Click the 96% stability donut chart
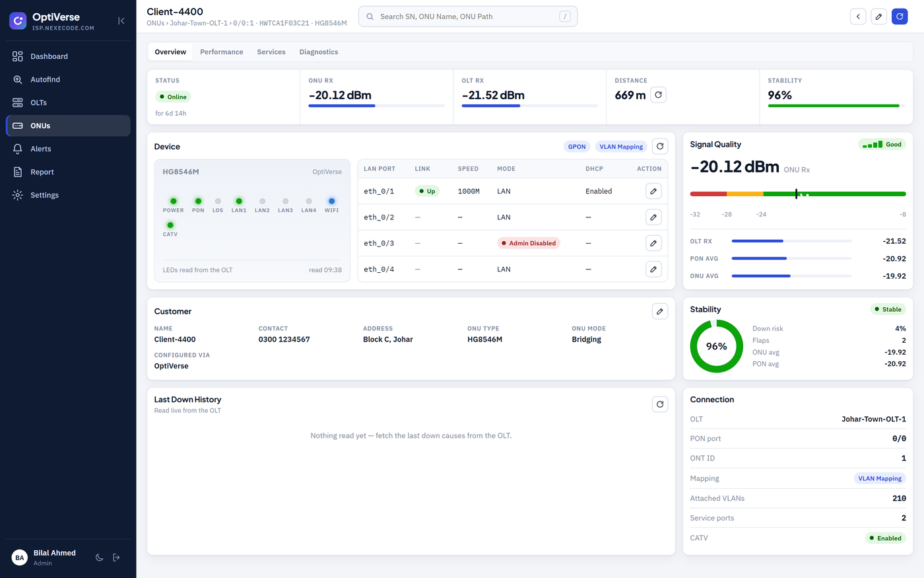The height and width of the screenshot is (578, 924). pos(717,346)
